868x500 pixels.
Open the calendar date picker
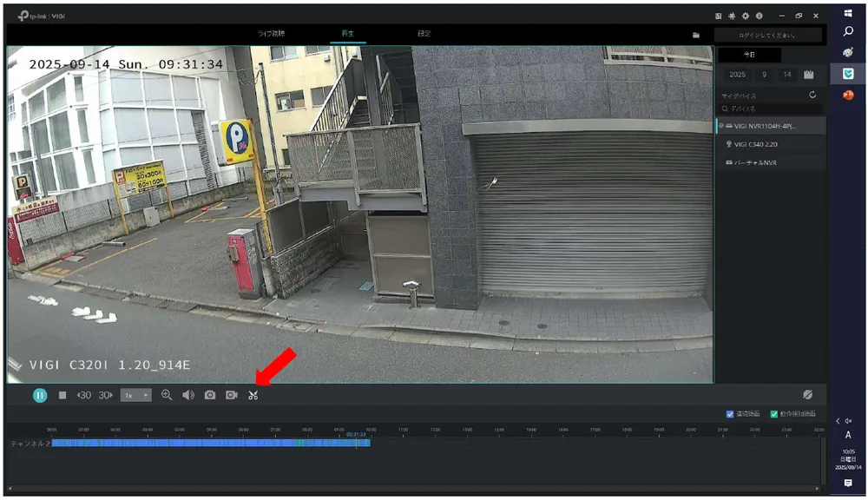[x=809, y=74]
